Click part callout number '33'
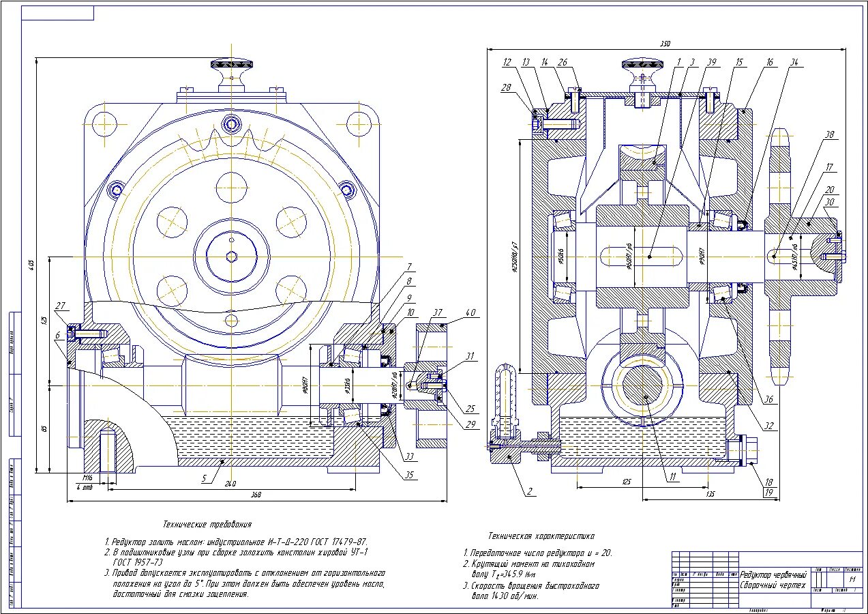 409,456
